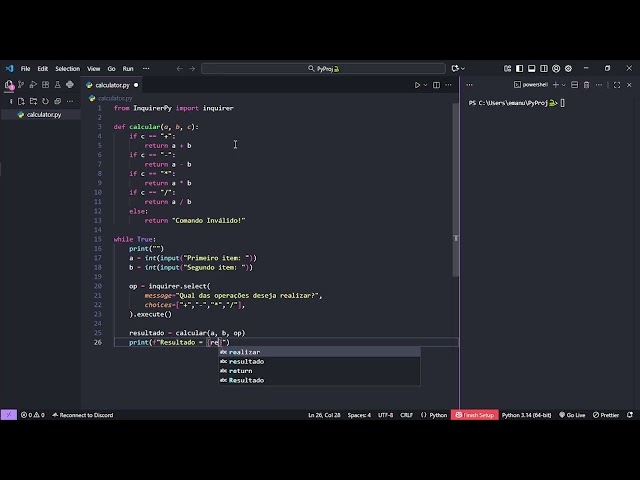The image size is (640, 480).
Task: Collapse all folders in Explorer
Action: (58, 101)
